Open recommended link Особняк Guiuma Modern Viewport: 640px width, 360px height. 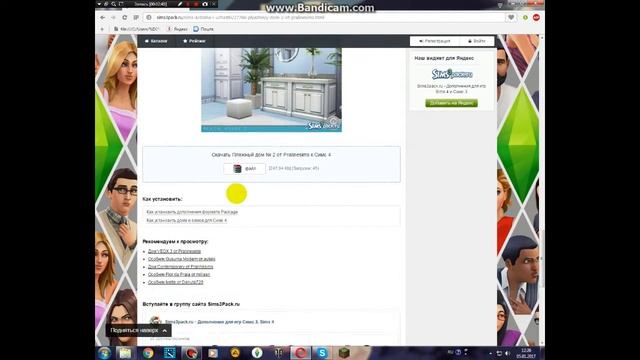[x=181, y=259]
